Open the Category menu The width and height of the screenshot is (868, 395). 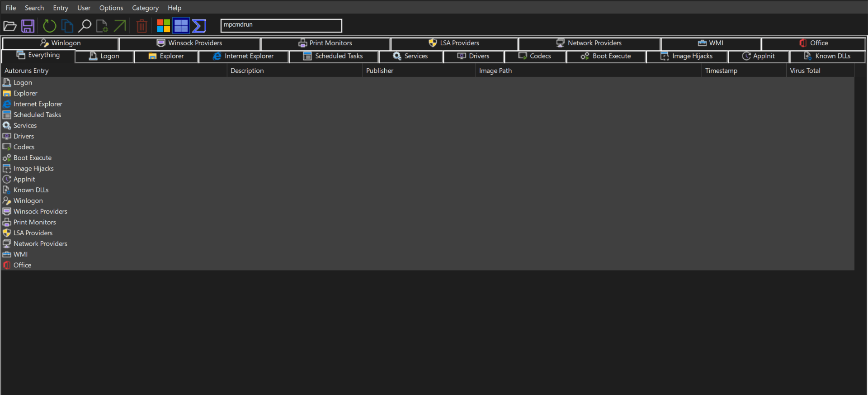tap(145, 8)
